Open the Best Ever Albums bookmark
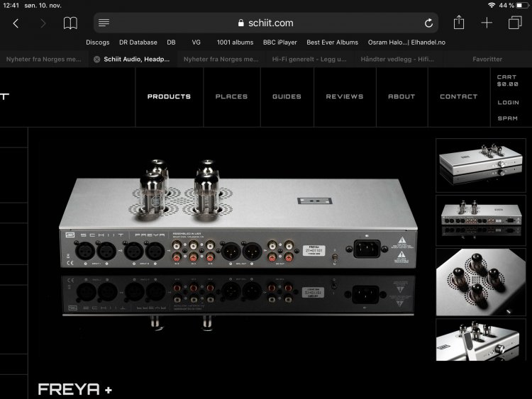Image resolution: width=532 pixels, height=399 pixels. (x=332, y=43)
